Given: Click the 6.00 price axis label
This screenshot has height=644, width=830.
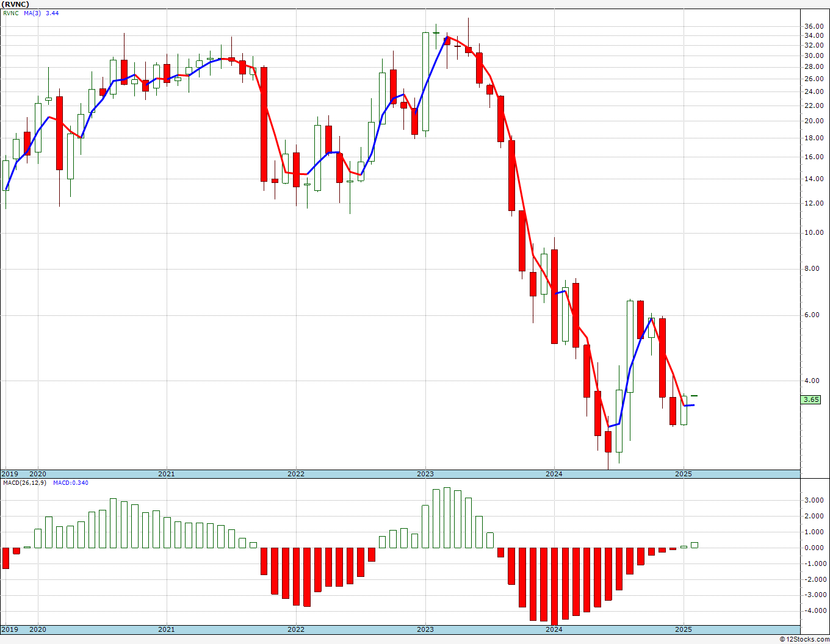Looking at the screenshot, I should (x=811, y=315).
